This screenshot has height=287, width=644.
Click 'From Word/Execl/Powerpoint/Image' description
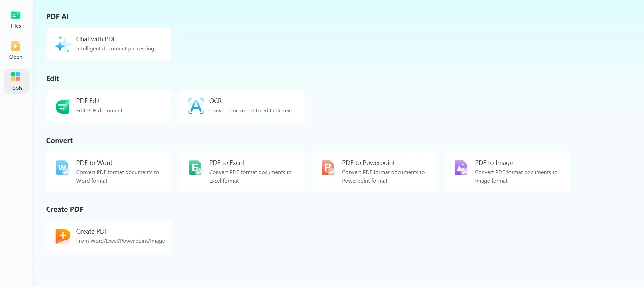120,241
